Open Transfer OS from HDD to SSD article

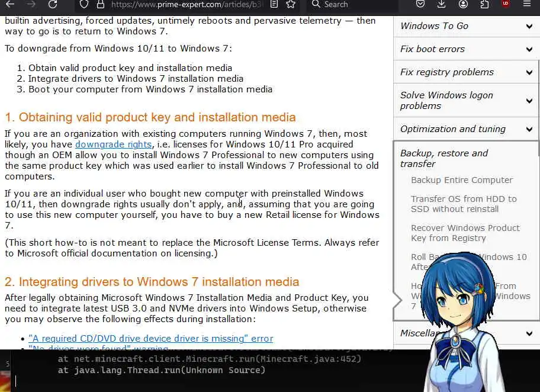pyautogui.click(x=464, y=204)
